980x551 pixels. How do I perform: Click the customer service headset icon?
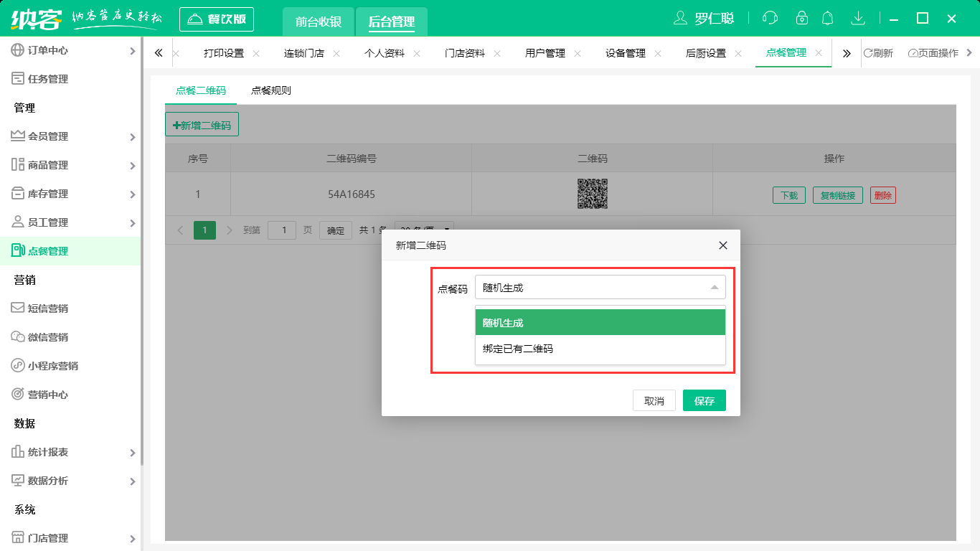(x=770, y=19)
